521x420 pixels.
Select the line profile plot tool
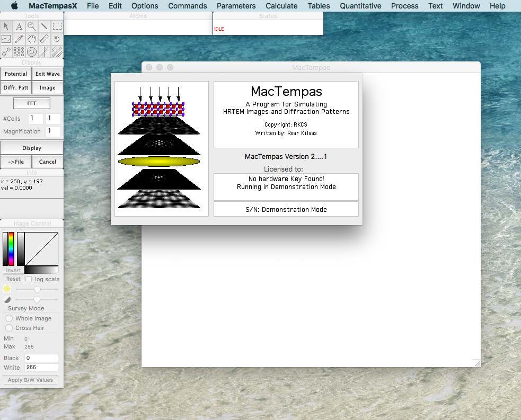point(6,39)
